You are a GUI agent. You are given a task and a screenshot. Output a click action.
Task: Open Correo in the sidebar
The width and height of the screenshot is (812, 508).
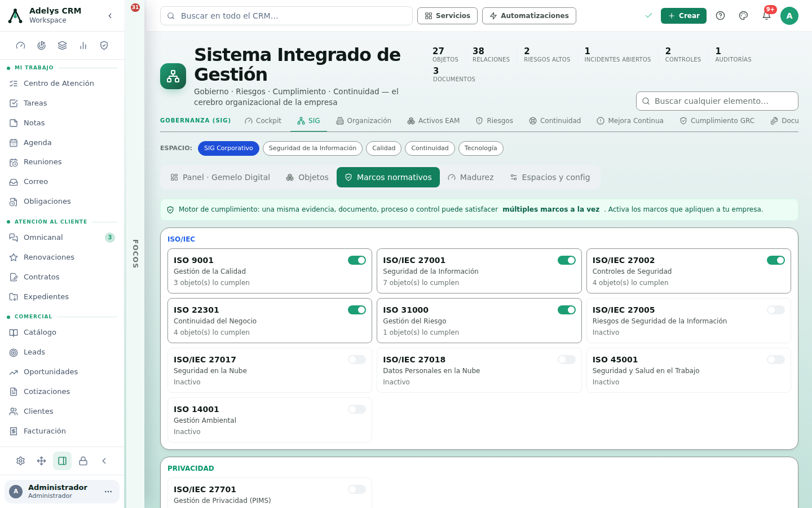[x=62, y=182]
